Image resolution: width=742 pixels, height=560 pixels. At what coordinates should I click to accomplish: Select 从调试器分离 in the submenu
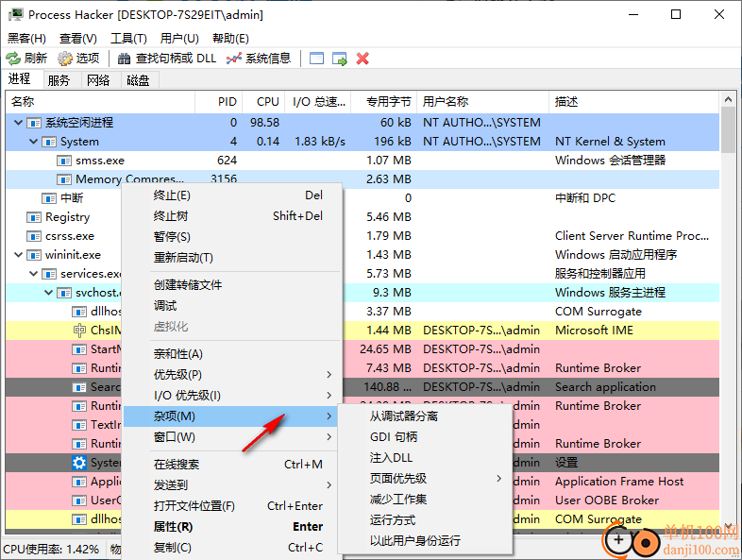tap(425, 416)
